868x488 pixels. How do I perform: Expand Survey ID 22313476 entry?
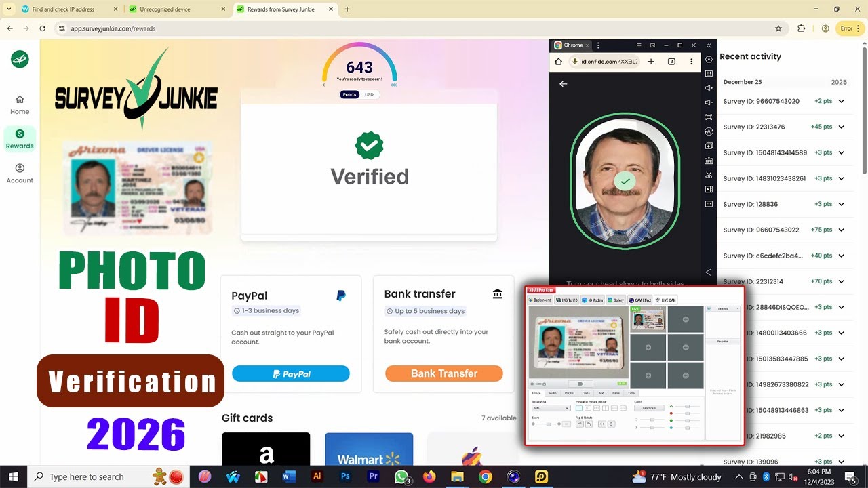(841, 127)
